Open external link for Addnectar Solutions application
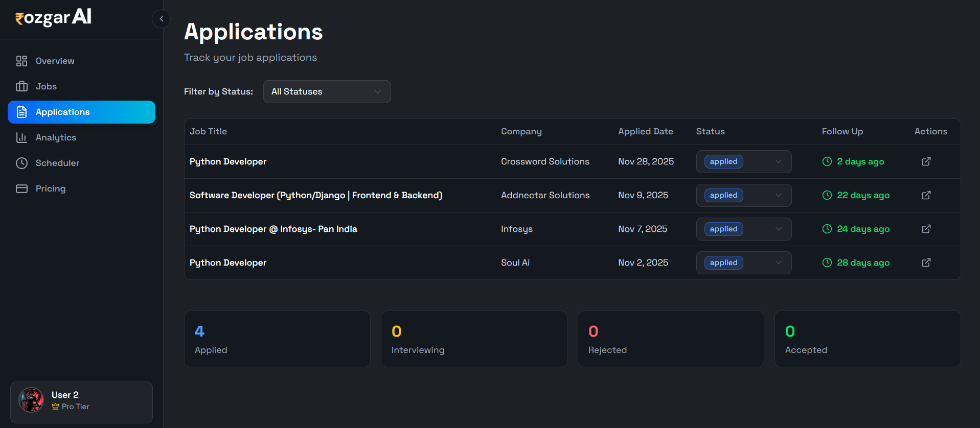980x428 pixels. 926,195
